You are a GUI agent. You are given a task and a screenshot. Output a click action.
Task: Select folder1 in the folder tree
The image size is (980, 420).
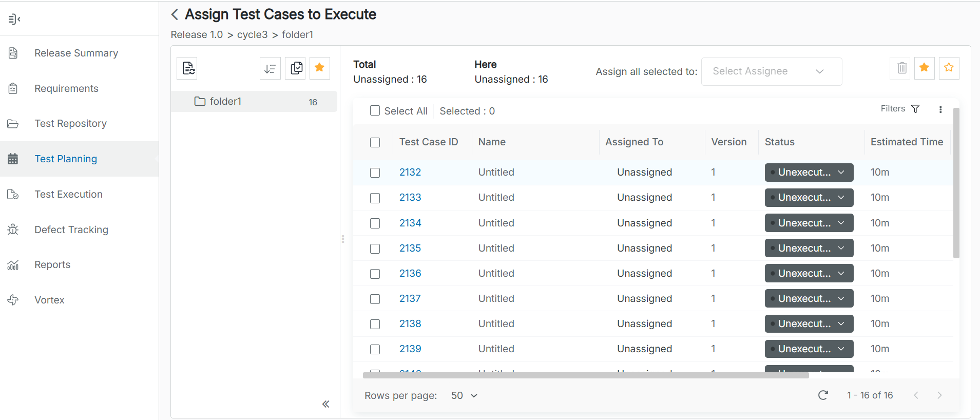coord(225,102)
